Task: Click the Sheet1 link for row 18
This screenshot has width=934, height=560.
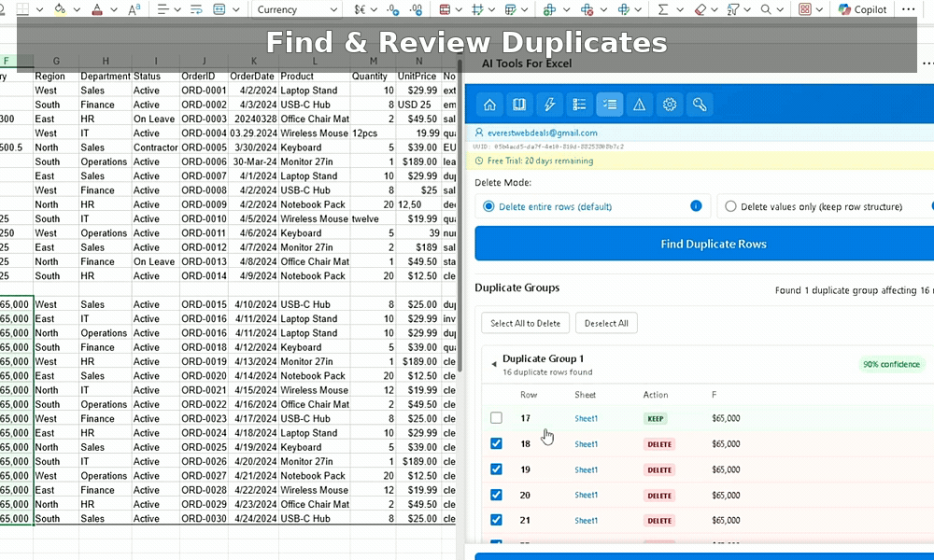Action: coord(586,444)
